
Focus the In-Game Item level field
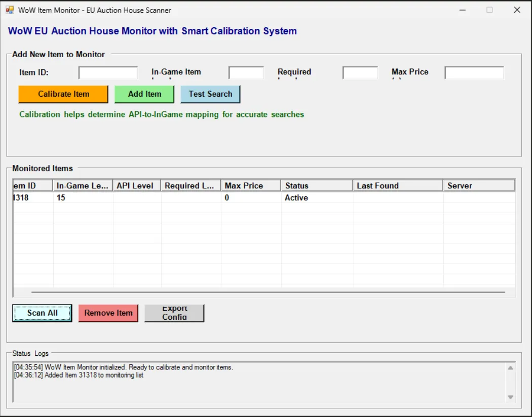pyautogui.click(x=246, y=73)
